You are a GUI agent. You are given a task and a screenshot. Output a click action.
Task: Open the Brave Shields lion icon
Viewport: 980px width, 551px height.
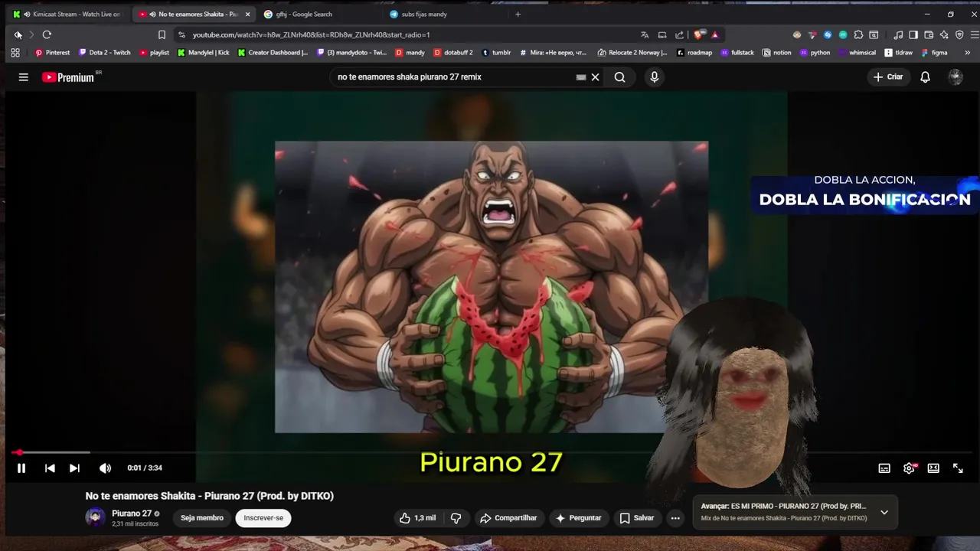(x=698, y=34)
